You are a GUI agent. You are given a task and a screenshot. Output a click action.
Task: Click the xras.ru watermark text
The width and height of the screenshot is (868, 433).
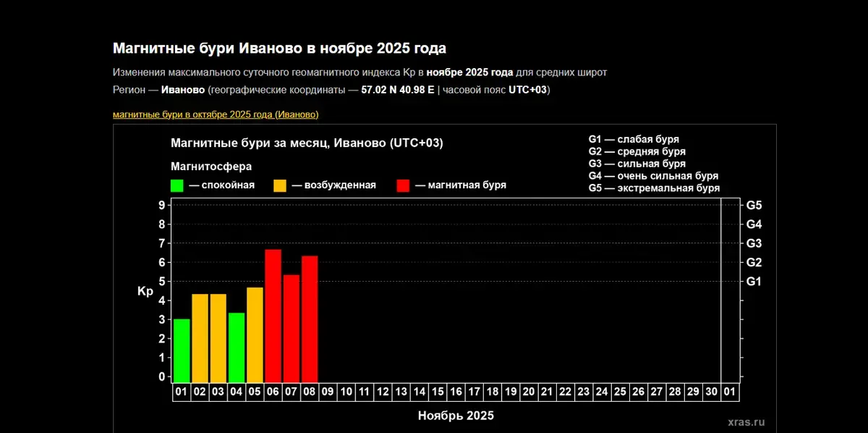745,422
